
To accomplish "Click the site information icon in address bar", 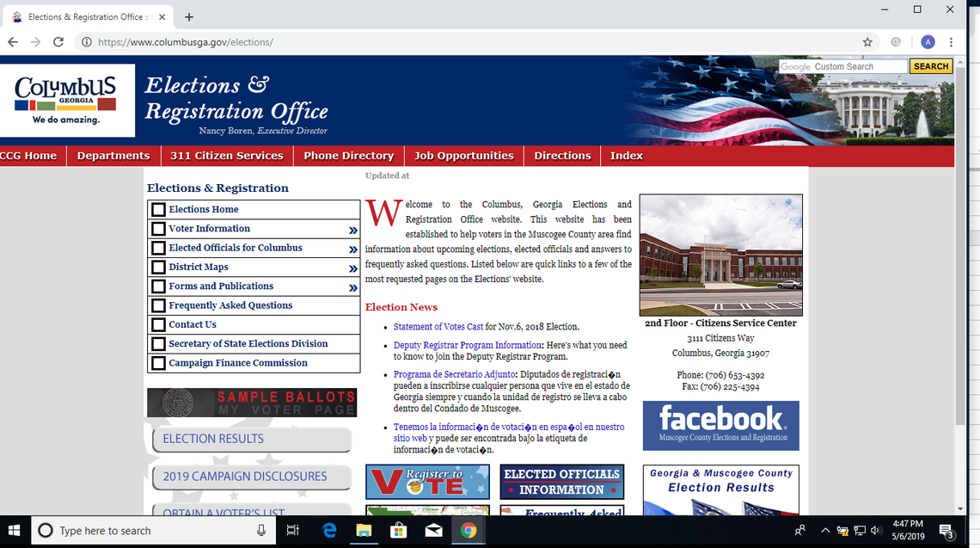I will point(86,41).
